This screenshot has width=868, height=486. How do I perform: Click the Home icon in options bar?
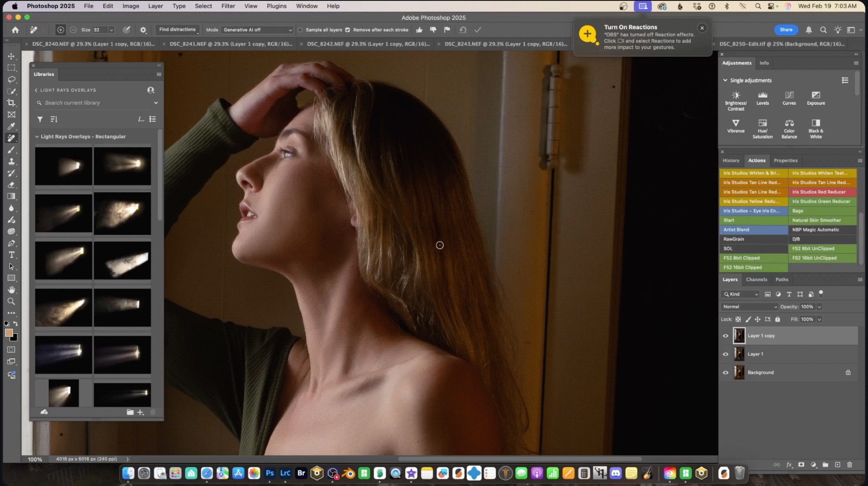point(15,30)
